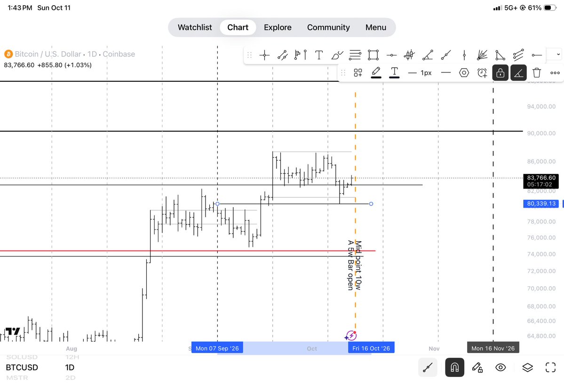Choose the volume profile bars tool
The width and height of the screenshot is (564, 392).
[300, 55]
